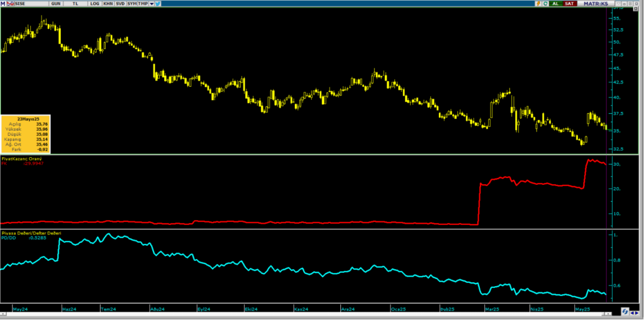Expand the toolbar dropdown arrow next to TMP
Viewport: 644px width, 320px height.
[x=150, y=4]
